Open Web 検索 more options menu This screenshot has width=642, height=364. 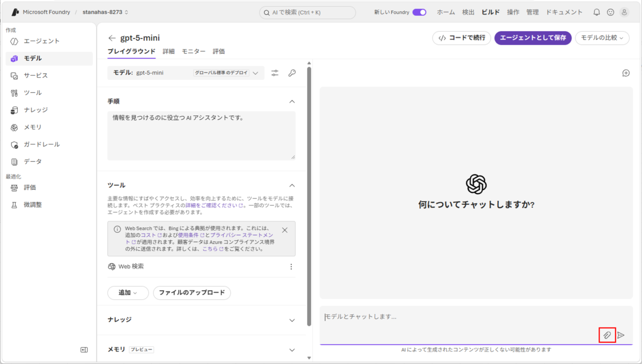pos(291,267)
